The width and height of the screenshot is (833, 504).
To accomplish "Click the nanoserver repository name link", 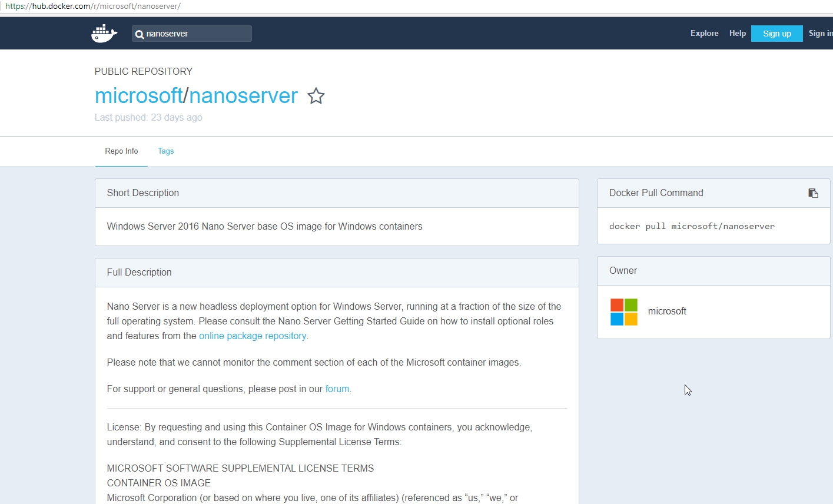I will [x=244, y=95].
